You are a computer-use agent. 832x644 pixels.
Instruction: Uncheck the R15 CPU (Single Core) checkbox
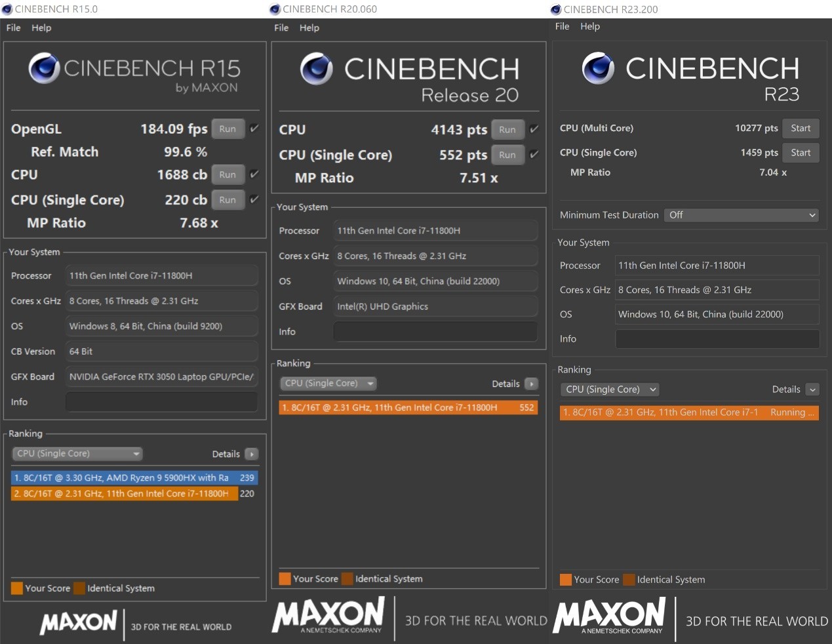[x=254, y=199]
